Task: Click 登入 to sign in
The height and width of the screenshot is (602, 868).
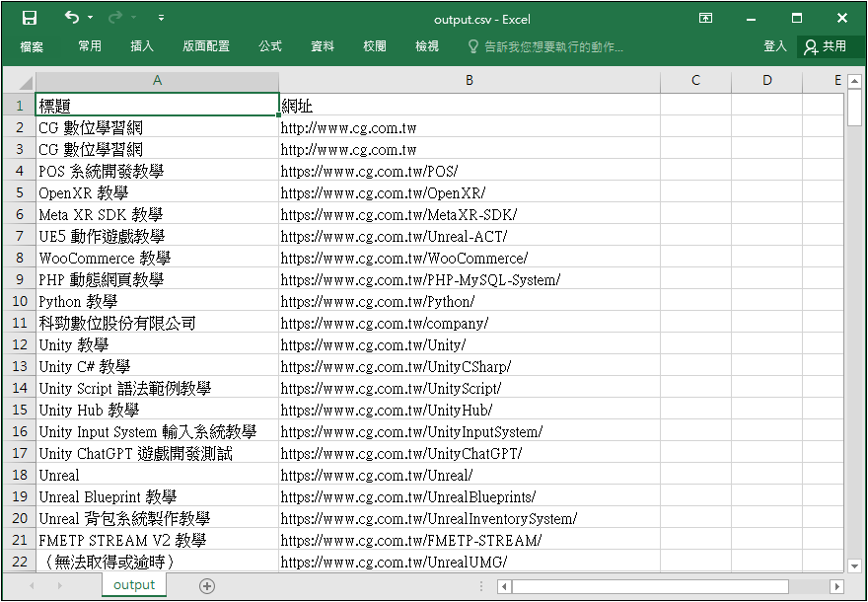Action: click(775, 46)
